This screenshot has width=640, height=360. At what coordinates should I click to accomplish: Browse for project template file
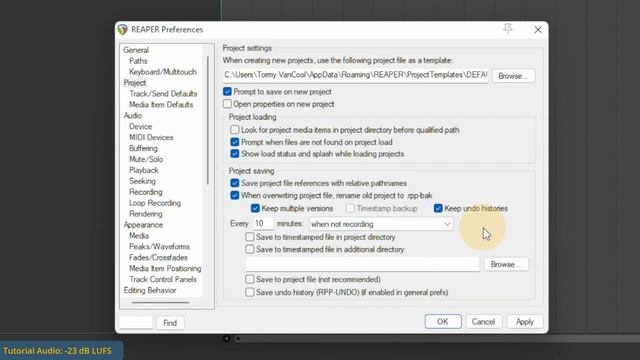point(513,76)
